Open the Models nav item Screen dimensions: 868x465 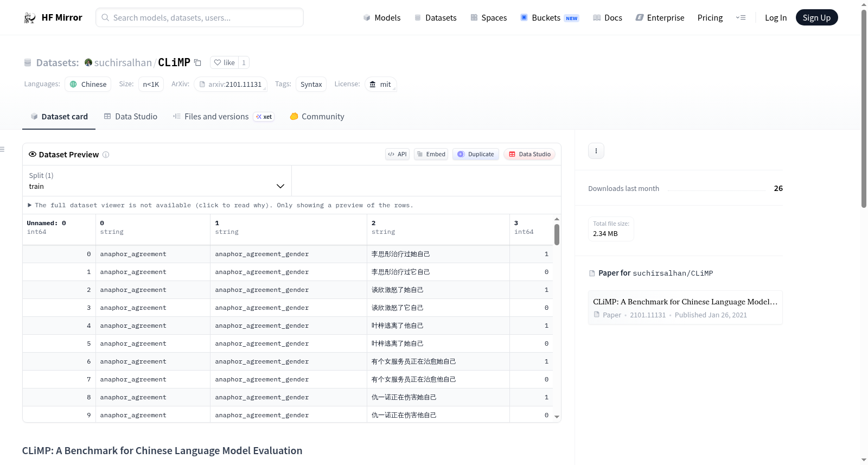tap(382, 17)
